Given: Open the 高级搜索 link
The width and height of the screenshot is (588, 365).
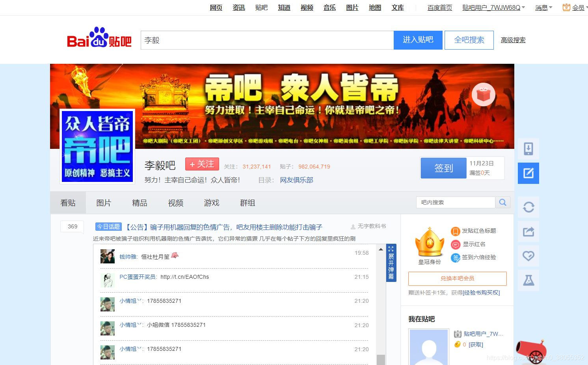Looking at the screenshot, I should tap(513, 40).
